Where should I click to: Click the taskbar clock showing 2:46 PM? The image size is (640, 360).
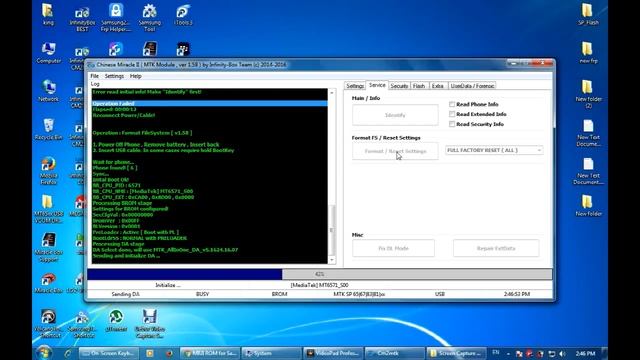(x=585, y=353)
